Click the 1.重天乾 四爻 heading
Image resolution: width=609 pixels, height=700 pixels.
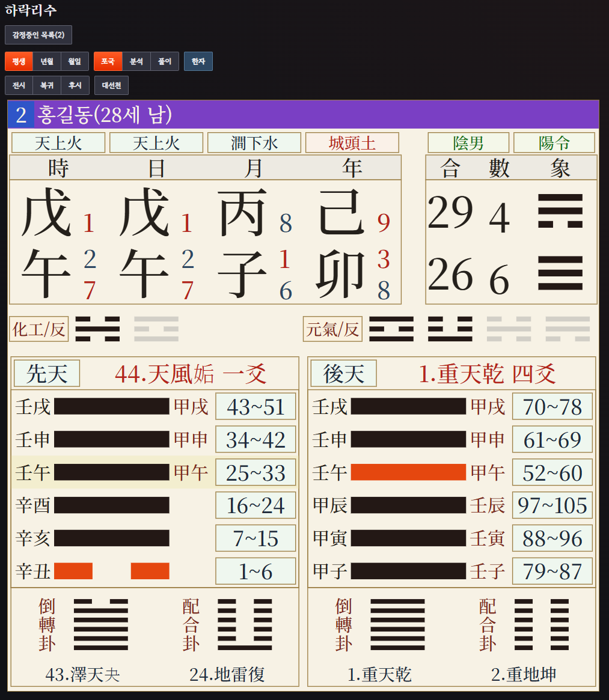coord(487,374)
